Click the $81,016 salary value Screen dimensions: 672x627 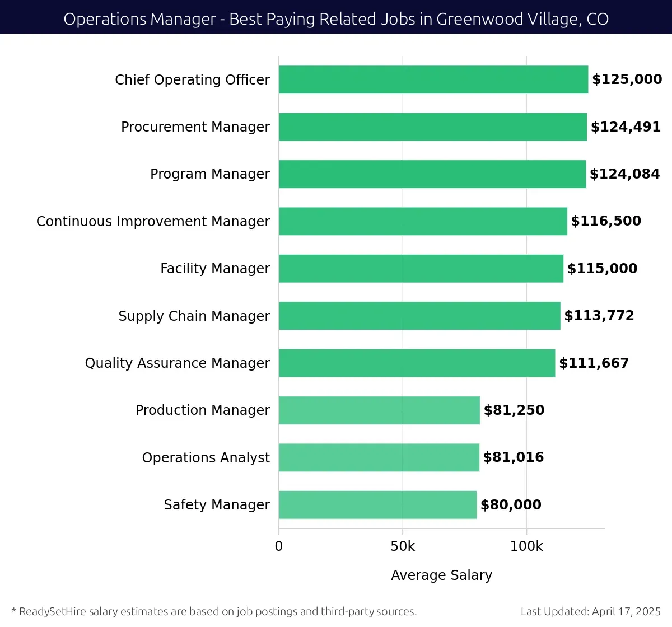(x=514, y=457)
